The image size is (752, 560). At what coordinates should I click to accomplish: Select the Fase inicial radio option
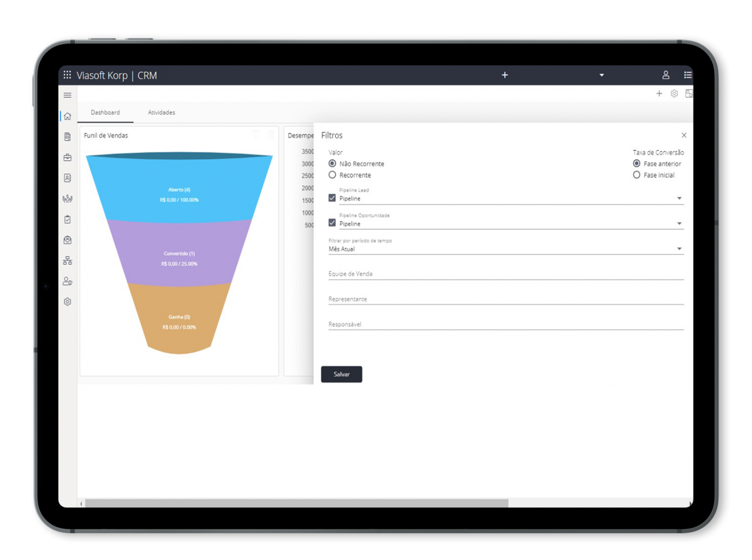pyautogui.click(x=637, y=175)
